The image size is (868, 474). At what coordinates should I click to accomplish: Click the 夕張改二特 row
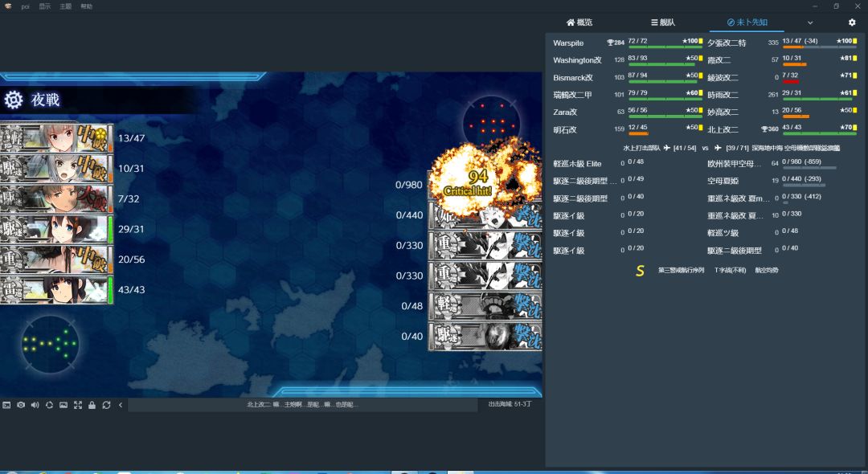782,43
